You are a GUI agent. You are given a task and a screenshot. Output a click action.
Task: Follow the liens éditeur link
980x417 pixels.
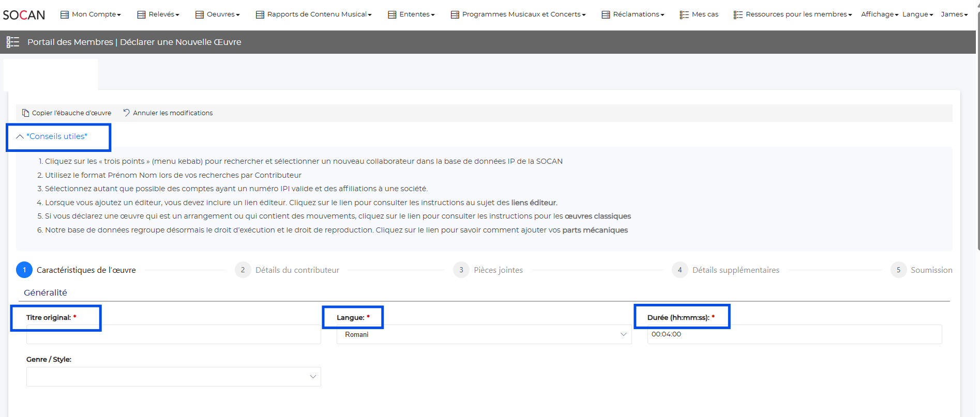point(534,203)
